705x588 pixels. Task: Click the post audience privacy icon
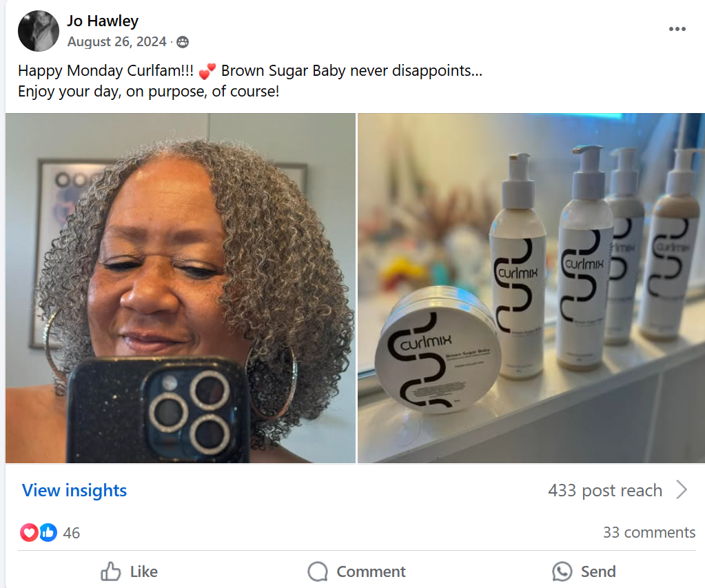coord(183,42)
